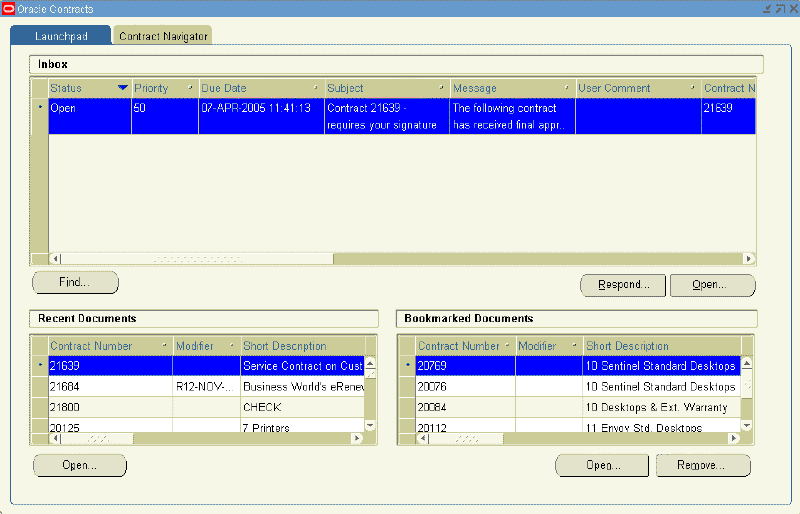Select contract 20769 in Bookmarked Documents
The width and height of the screenshot is (800, 514).
coord(465,366)
